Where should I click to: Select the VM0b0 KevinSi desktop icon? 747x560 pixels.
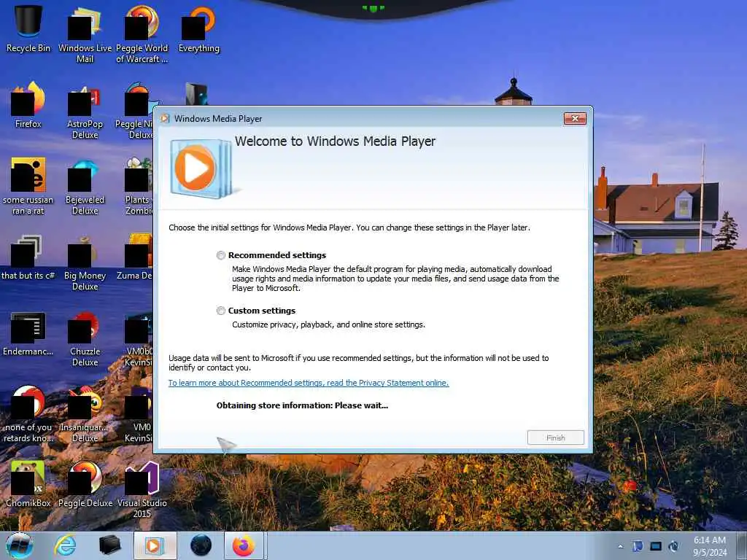[x=139, y=339]
